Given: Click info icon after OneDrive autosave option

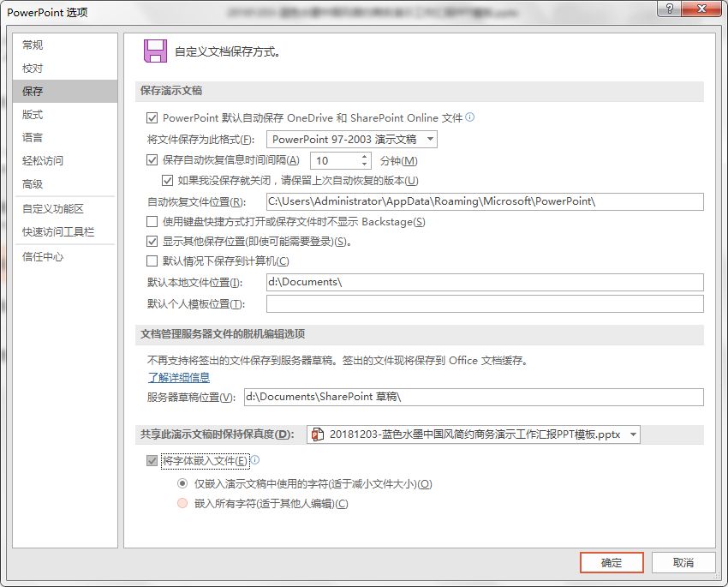Looking at the screenshot, I should (x=469, y=117).
